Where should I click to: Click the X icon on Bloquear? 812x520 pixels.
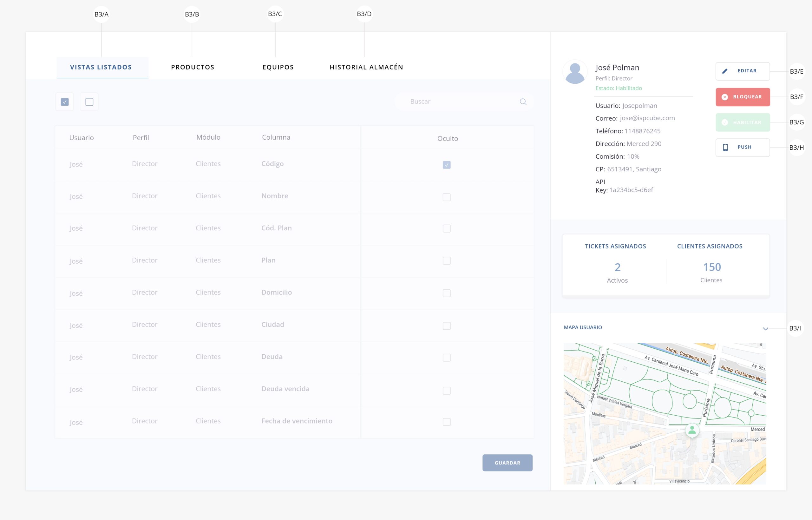tap(724, 97)
